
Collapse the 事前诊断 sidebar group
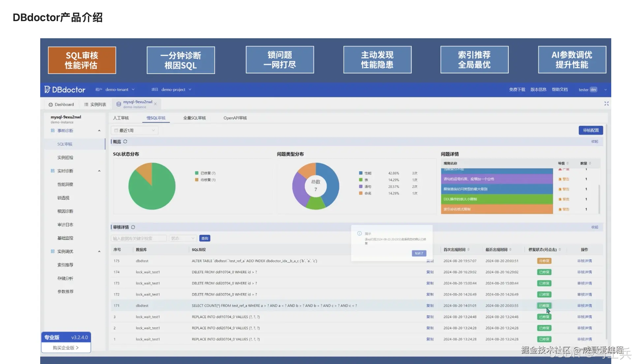point(99,131)
